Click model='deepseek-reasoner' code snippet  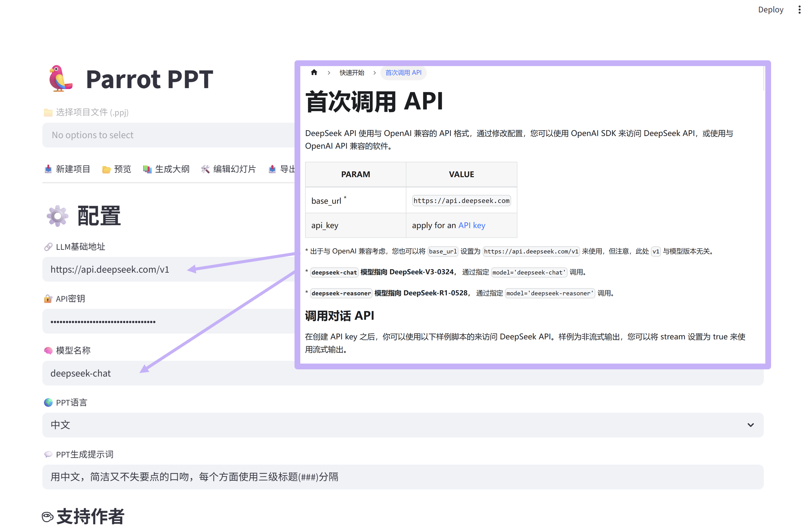[550, 293]
